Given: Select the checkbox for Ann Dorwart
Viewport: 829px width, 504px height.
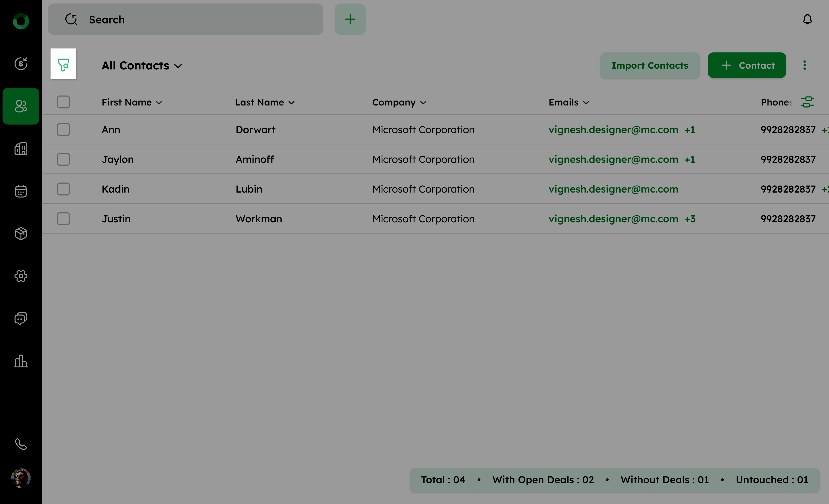Looking at the screenshot, I should tap(63, 129).
